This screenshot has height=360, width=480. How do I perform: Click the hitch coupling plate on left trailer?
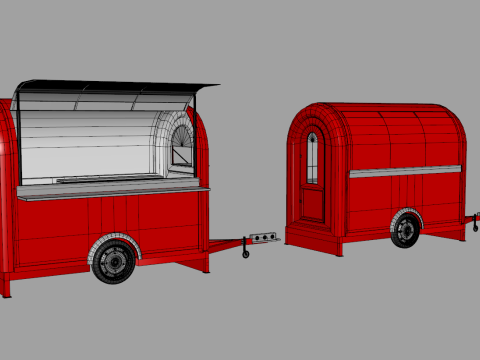[265, 237]
